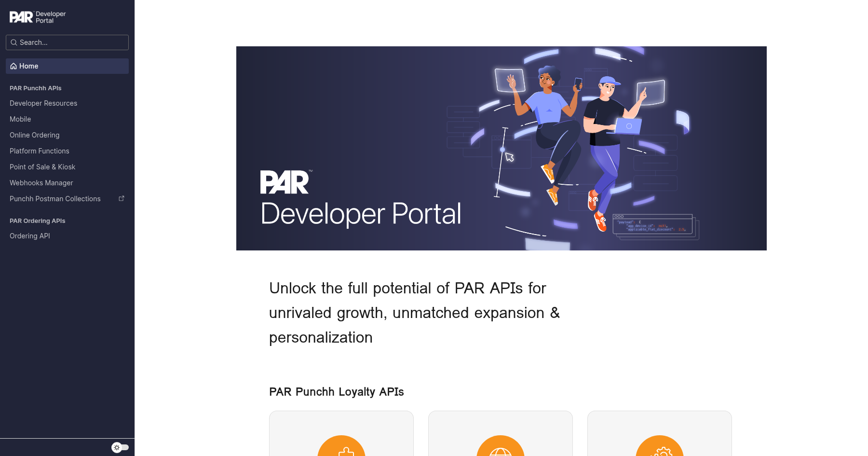Screen dimensions: 868x456
Task: Open Online Ordering sidebar link
Action: 35,135
